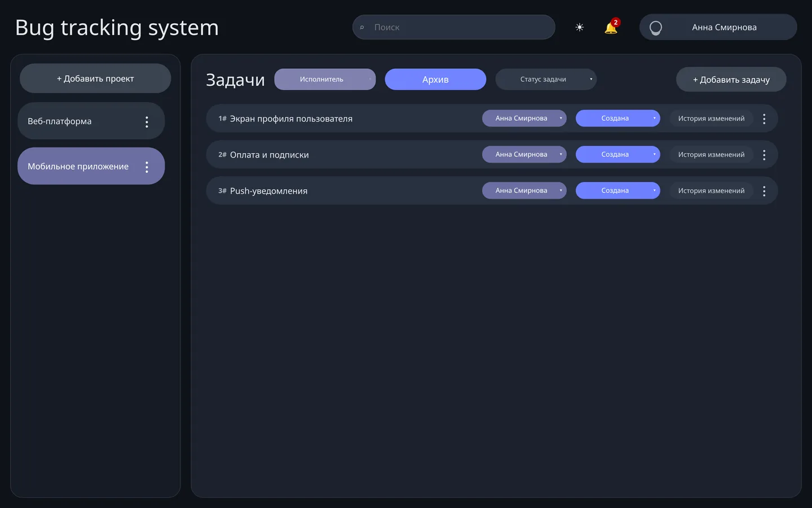Click the user avatar circle icon
This screenshot has width=812, height=508.
(656, 28)
